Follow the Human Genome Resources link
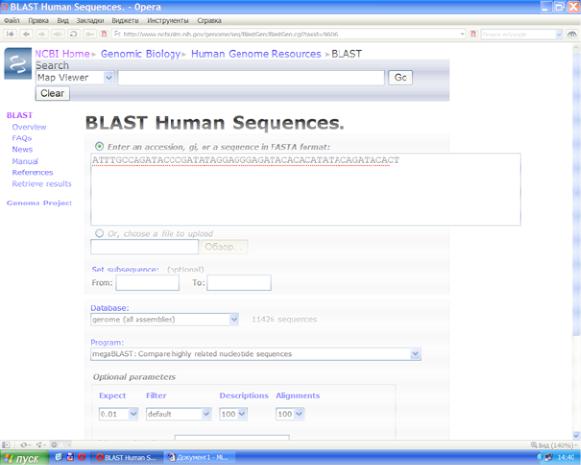 tap(256, 54)
